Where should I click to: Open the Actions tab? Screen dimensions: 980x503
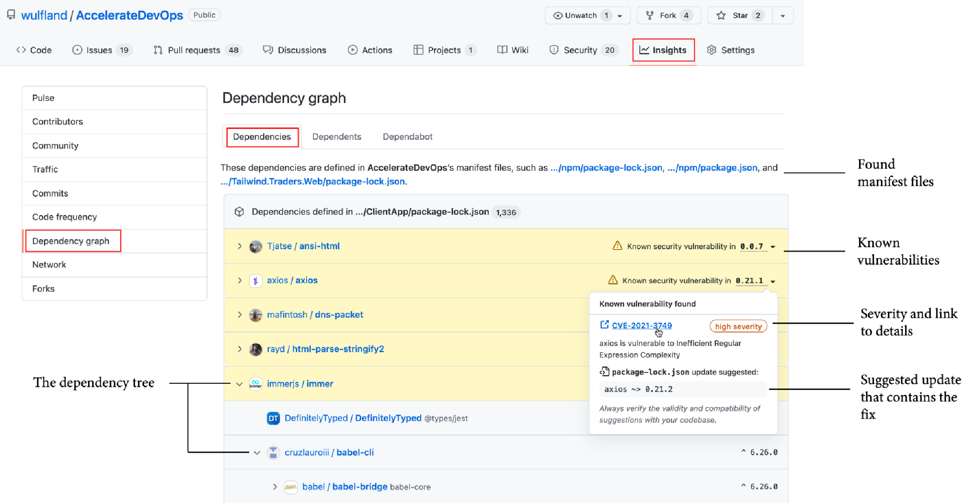pos(370,50)
